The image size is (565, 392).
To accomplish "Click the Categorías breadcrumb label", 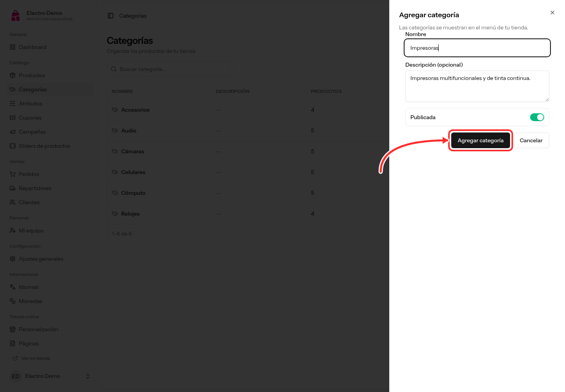I will [x=133, y=16].
